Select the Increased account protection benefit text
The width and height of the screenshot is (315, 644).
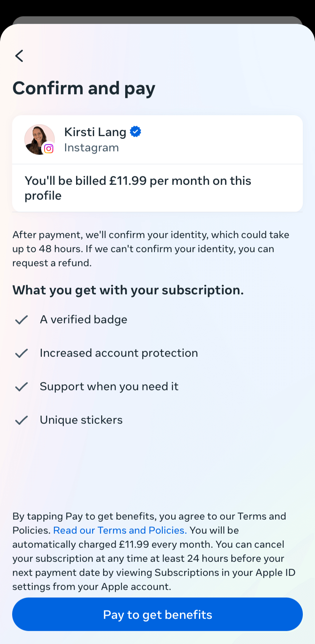tap(119, 353)
